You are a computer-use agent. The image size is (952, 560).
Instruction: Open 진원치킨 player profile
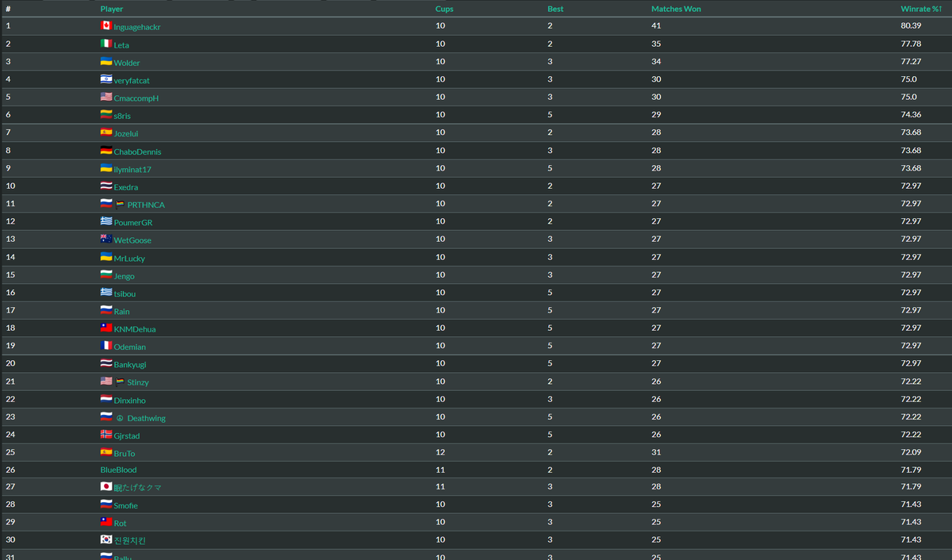pyautogui.click(x=130, y=541)
